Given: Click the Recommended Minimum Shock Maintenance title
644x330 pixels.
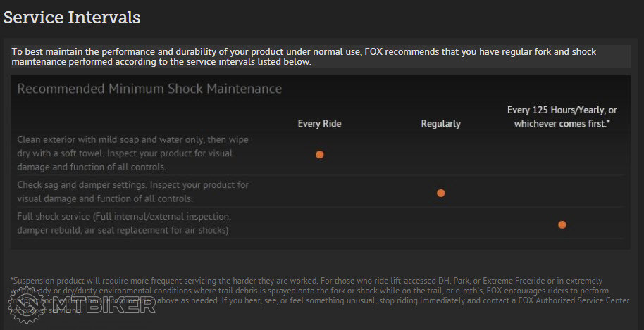Looking at the screenshot, I should tap(149, 89).
